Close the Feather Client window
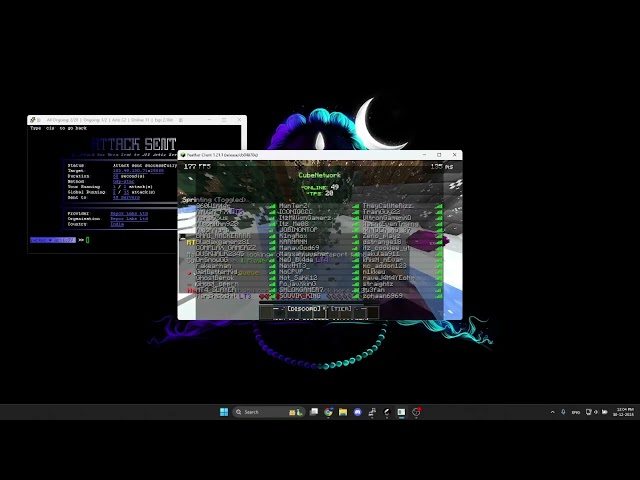This screenshot has height=480, width=640. [x=454, y=155]
